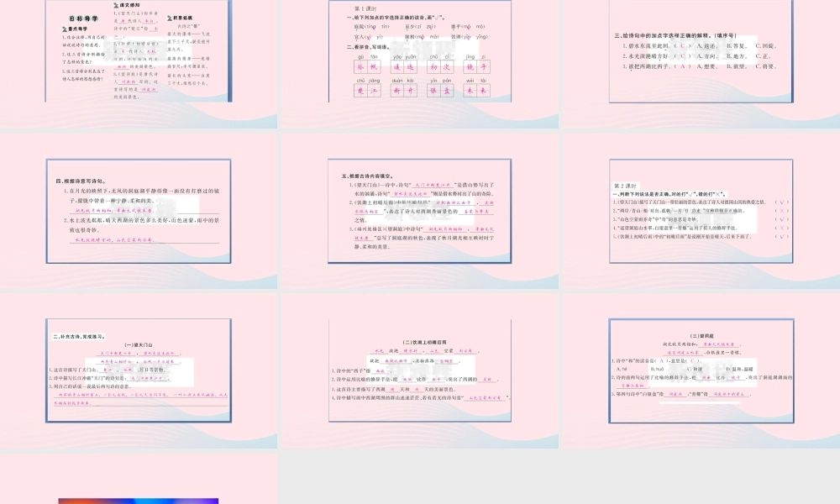Screen dimensions: 840x504
Task: Open the 五、根据古诗内容填空 slide
Action: pos(420,211)
